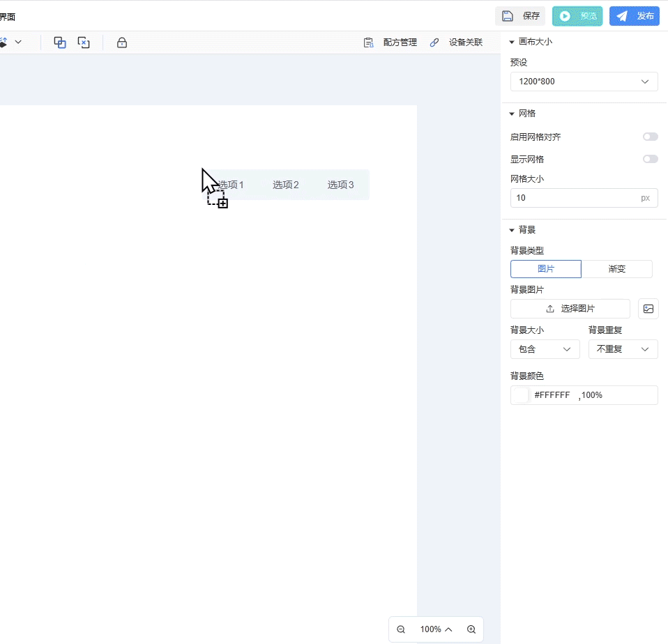Click the white 背景颜色 color swatch
The width and height of the screenshot is (668, 644).
(520, 395)
